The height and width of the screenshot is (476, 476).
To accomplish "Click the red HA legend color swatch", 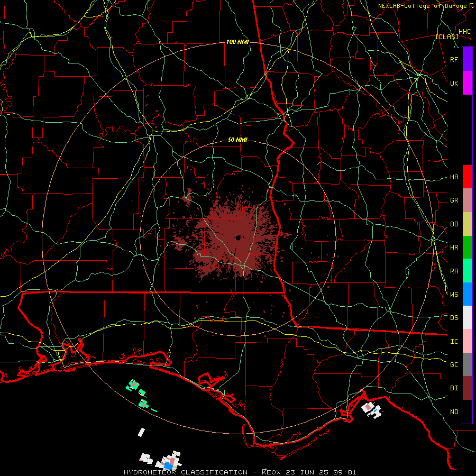I will point(467,177).
